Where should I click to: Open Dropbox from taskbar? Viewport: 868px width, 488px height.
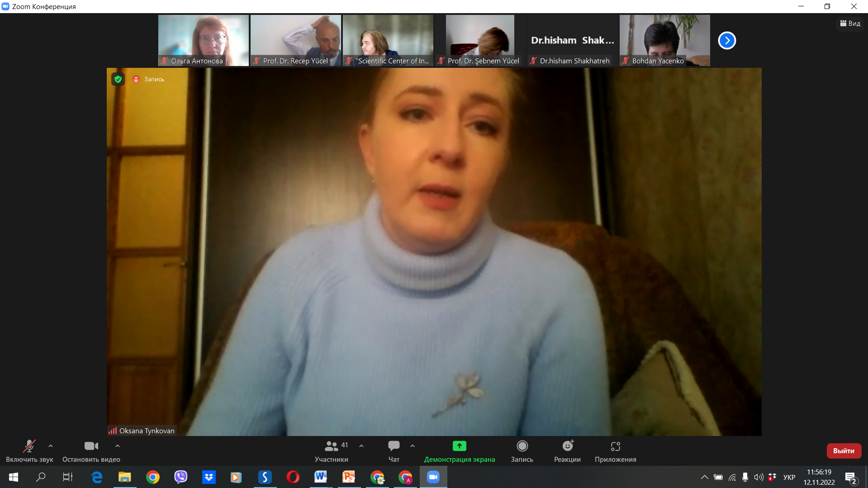click(209, 477)
